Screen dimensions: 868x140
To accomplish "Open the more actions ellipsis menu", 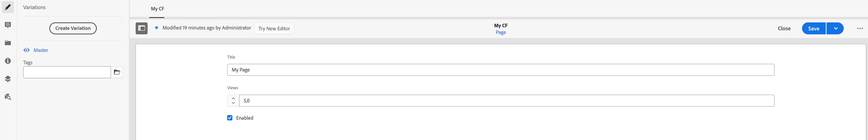I will pyautogui.click(x=860, y=28).
